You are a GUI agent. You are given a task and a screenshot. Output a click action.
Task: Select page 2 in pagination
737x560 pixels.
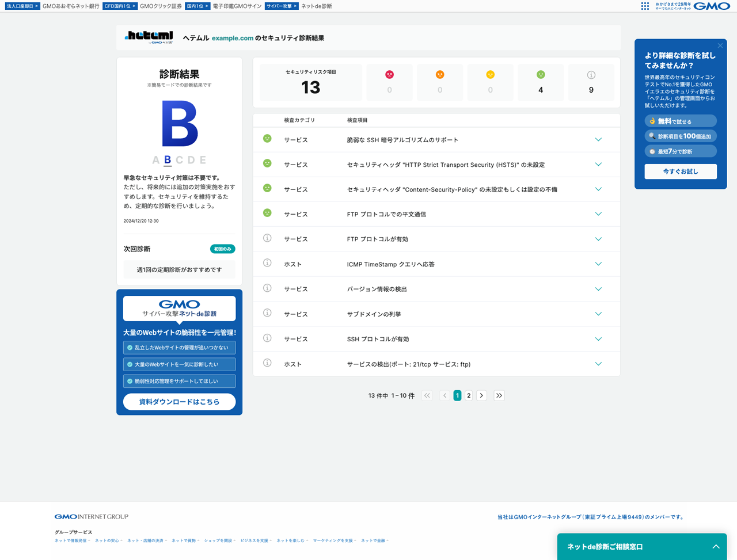469,395
